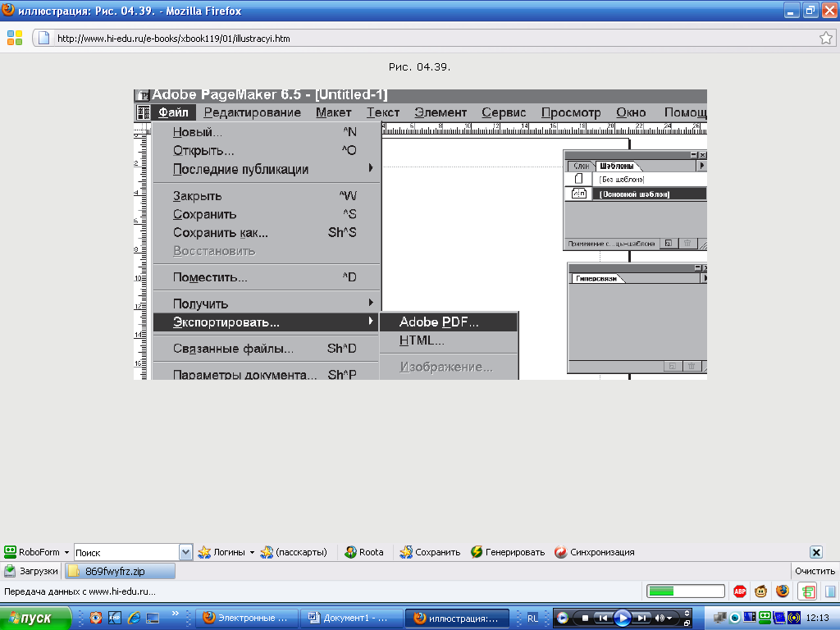Screen dimensions: 840x630
Task: Choose Связанные файлы... menu entry
Action: (267, 349)
